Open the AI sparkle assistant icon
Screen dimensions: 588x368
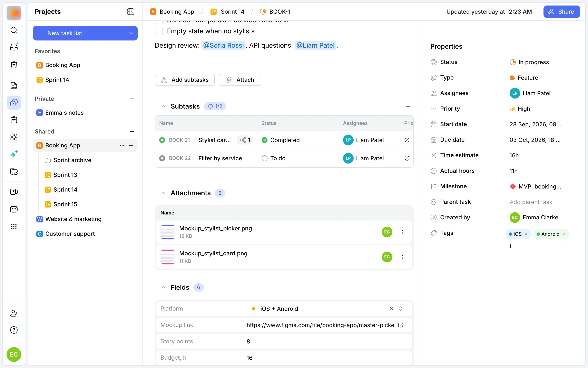(14, 154)
